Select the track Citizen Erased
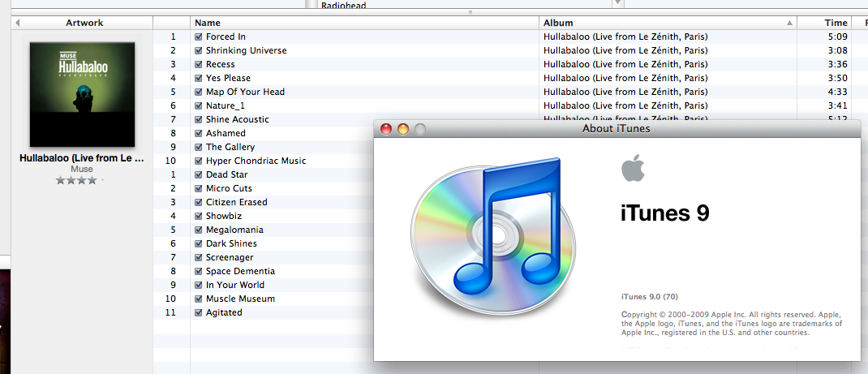The image size is (868, 374). pyautogui.click(x=236, y=202)
